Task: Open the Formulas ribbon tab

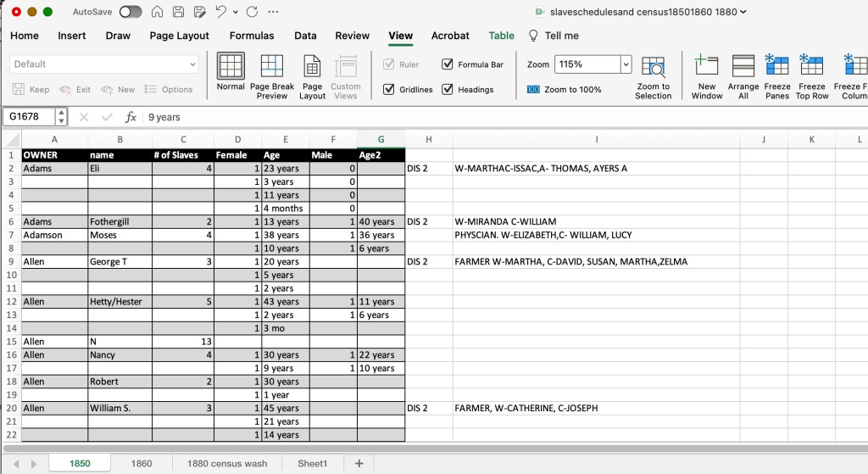Action: 252,36
